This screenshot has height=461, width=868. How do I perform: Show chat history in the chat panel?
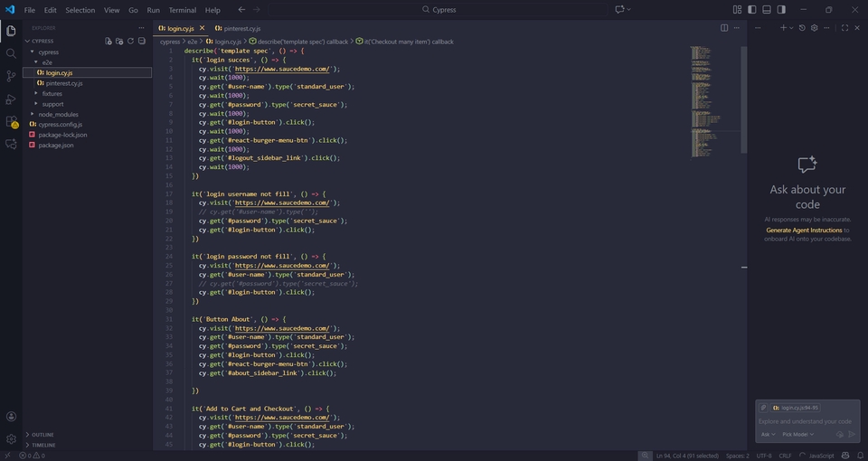(x=802, y=28)
